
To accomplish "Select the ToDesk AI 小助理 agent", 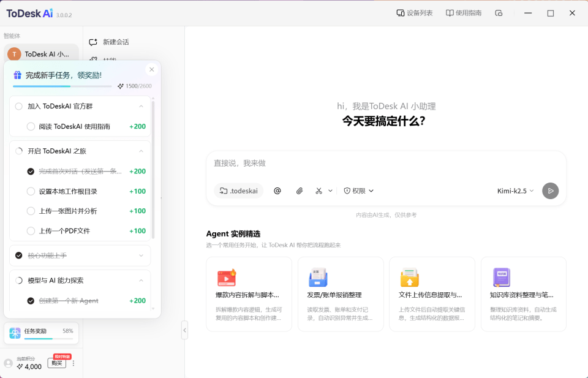I will click(41, 54).
